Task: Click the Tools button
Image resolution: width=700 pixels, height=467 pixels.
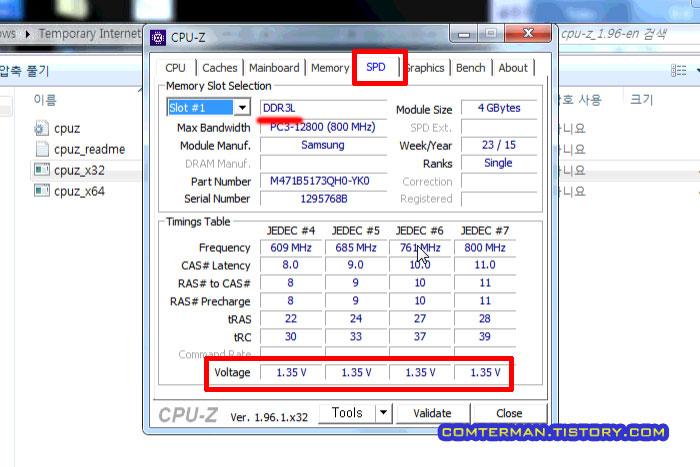Action: coord(347,413)
